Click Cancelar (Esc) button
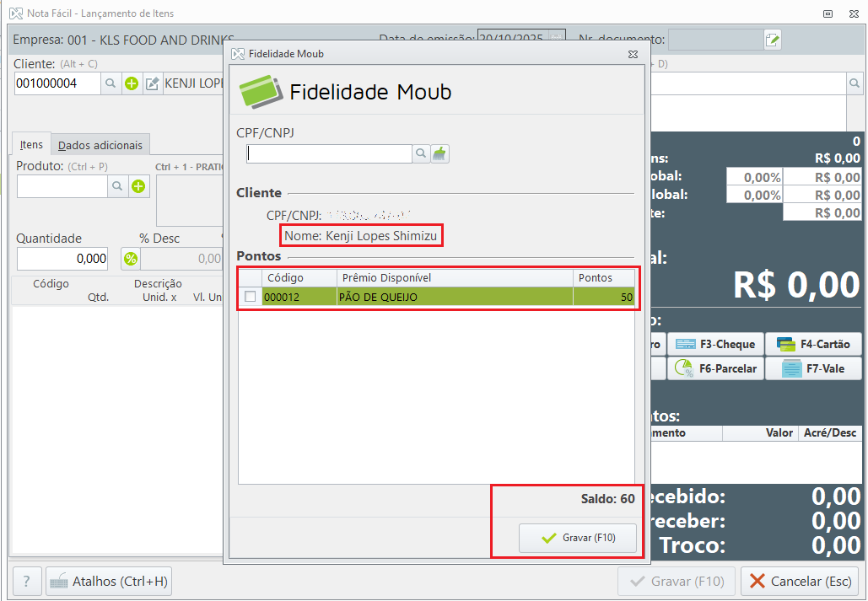Screen dimensions: 868x601 click(x=801, y=581)
